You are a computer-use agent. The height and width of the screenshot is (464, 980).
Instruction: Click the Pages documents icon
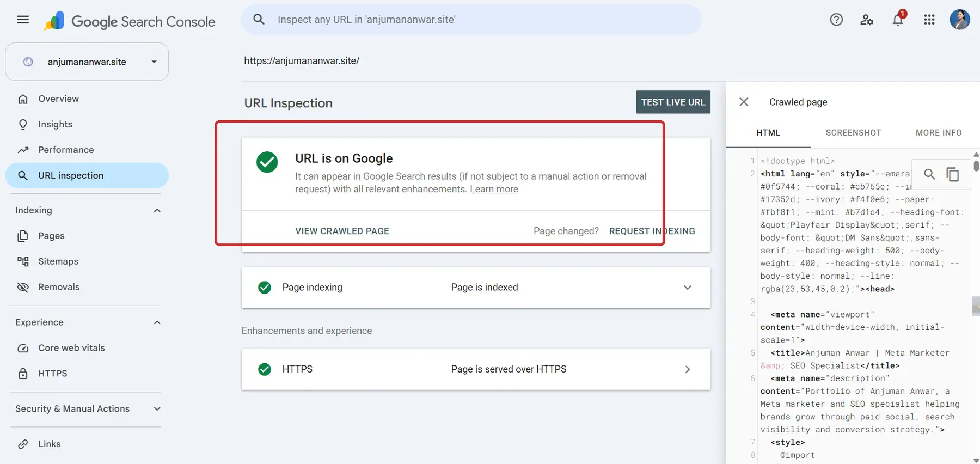[x=23, y=236]
